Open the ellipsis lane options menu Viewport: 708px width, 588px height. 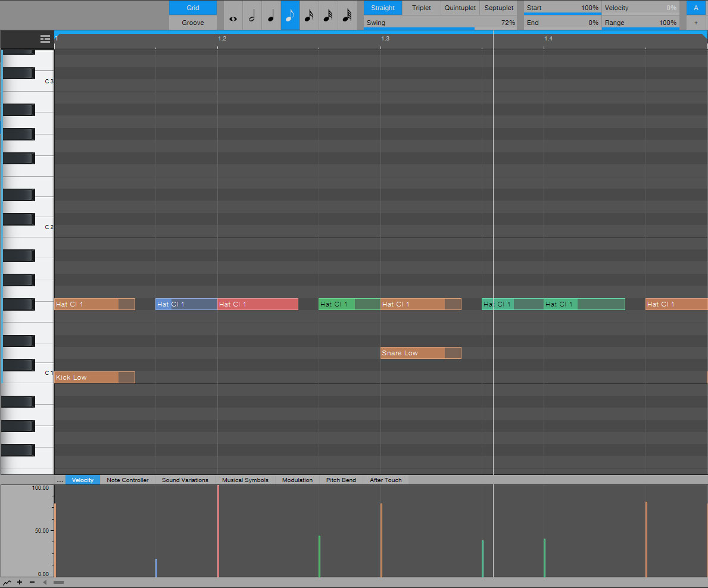pyautogui.click(x=60, y=480)
